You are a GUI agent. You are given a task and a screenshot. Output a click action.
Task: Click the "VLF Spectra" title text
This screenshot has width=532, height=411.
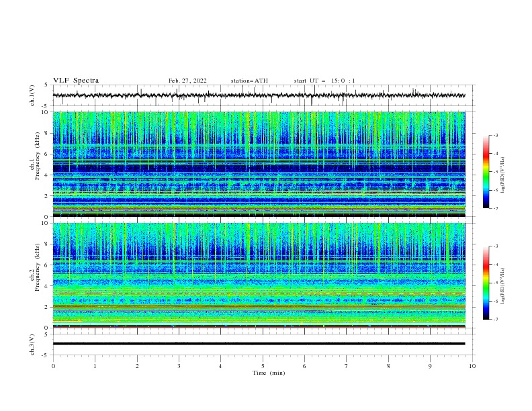(x=76, y=81)
